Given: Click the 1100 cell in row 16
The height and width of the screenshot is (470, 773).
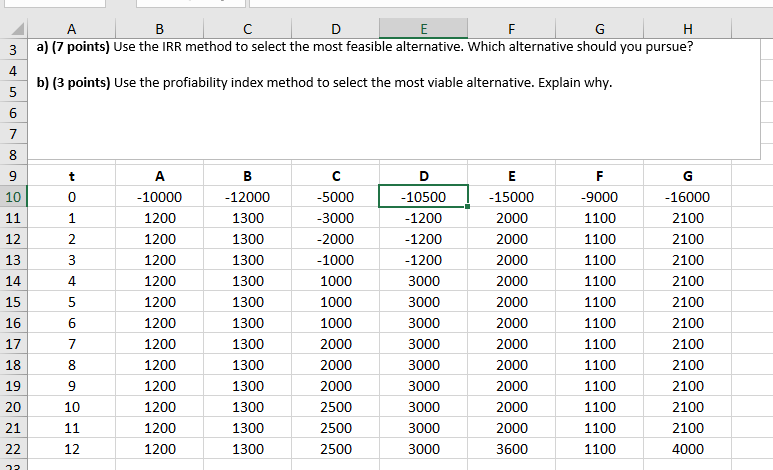Looking at the screenshot, I should click(x=599, y=323).
